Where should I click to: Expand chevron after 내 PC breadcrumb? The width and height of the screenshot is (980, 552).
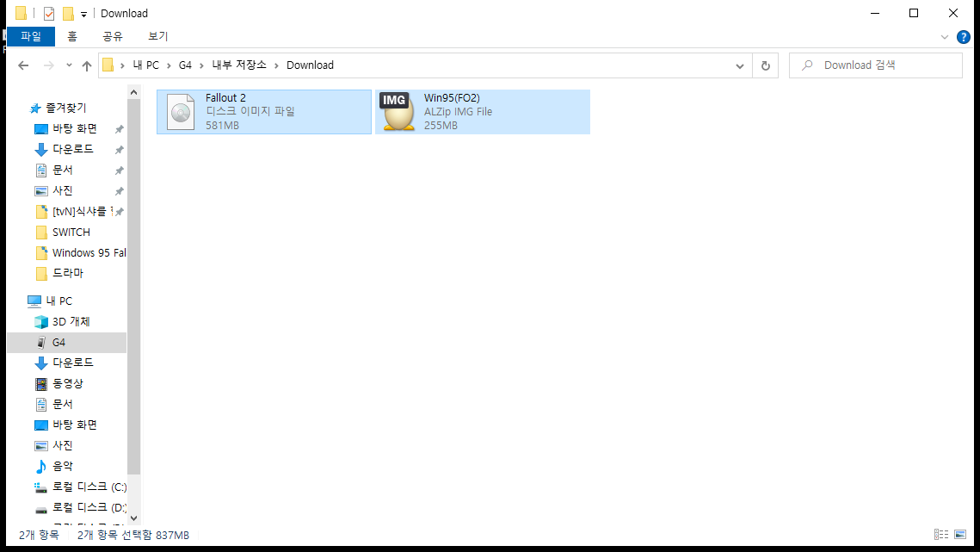pos(169,65)
